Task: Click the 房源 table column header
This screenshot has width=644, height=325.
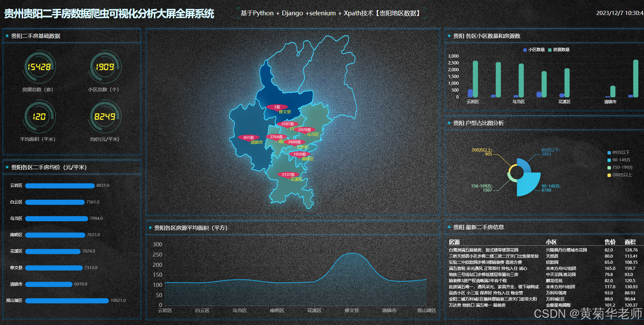Action: 454,242
